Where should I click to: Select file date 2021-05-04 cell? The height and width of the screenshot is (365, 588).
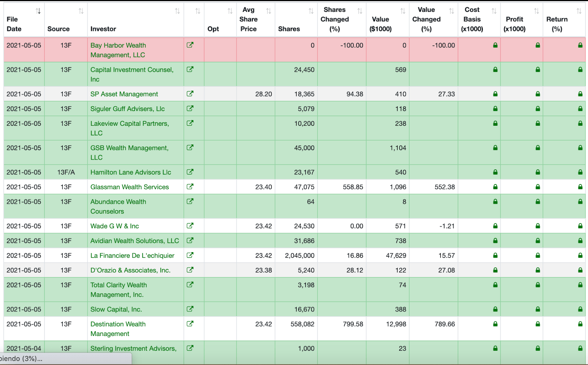coord(24,348)
